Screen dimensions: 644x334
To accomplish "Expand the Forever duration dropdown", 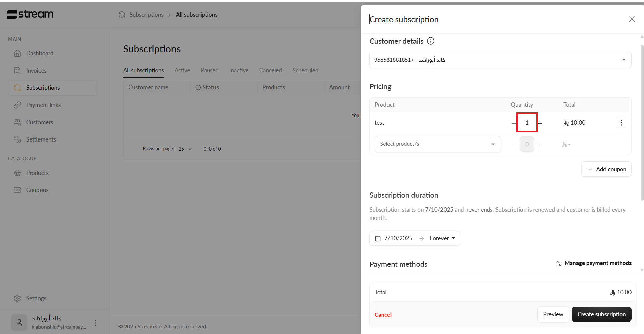I will click(x=442, y=238).
